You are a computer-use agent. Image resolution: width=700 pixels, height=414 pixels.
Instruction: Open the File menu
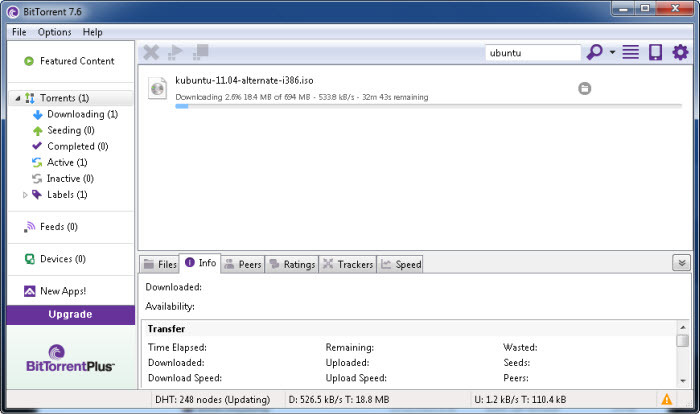coord(19,32)
